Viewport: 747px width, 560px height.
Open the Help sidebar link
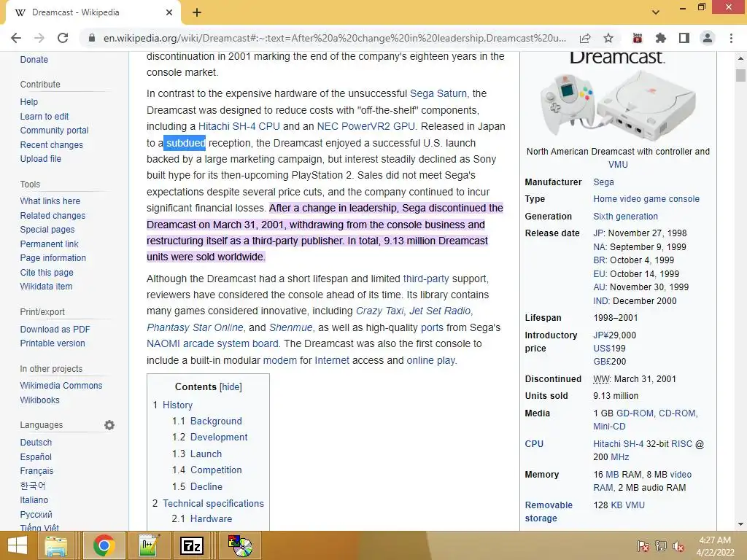(28, 102)
